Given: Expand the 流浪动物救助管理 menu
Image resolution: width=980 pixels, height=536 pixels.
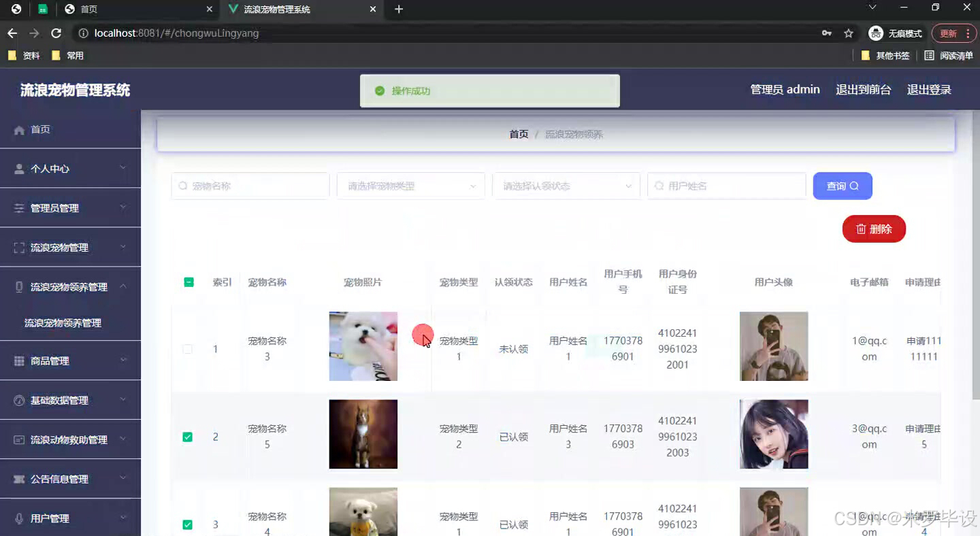Looking at the screenshot, I should click(123, 439).
